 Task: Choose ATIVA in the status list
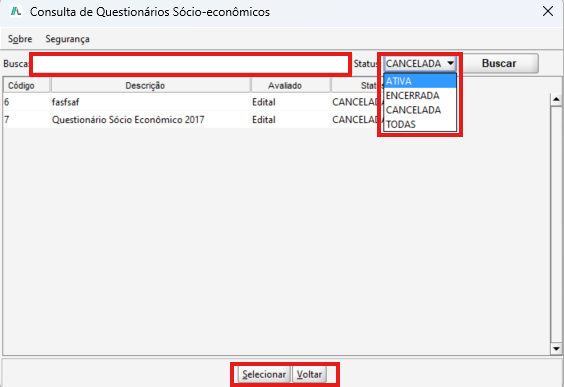[x=420, y=81]
